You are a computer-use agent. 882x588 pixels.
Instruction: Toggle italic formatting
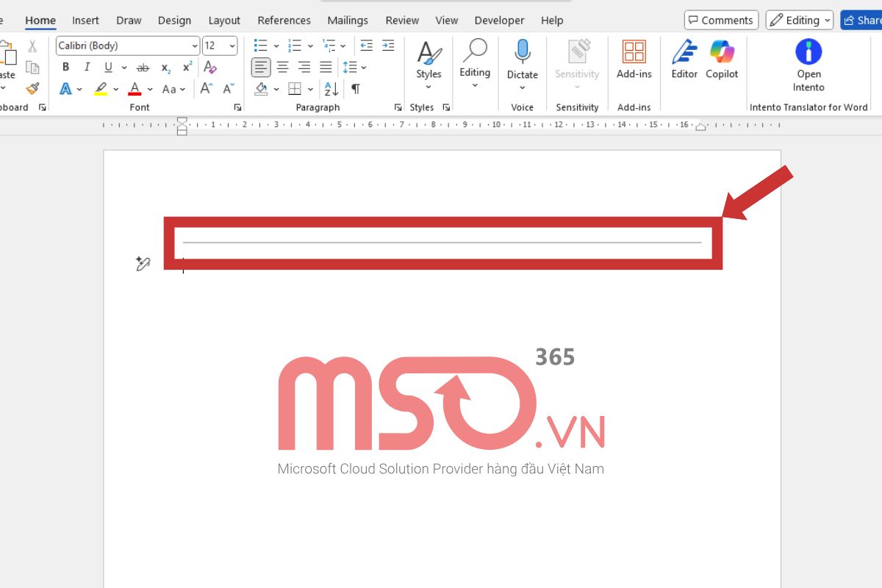[87, 68]
